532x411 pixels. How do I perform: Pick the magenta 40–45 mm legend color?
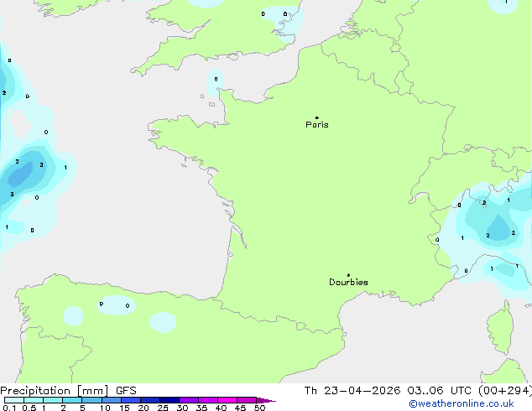(x=228, y=400)
